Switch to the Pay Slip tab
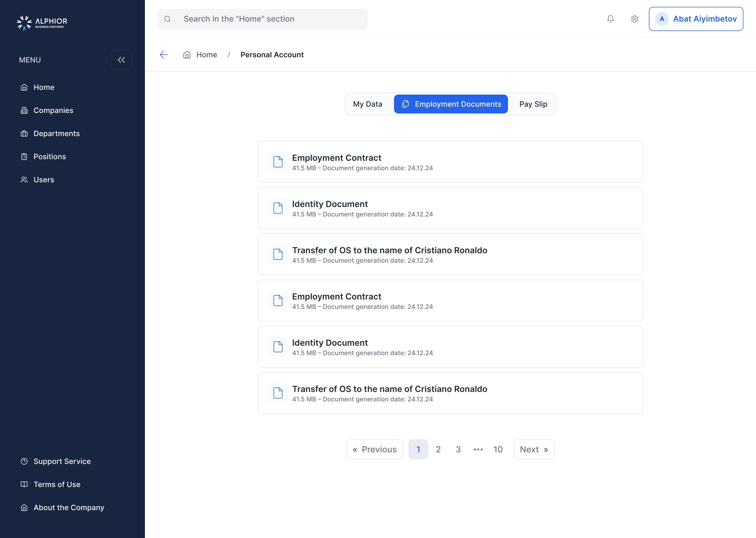The image size is (756, 538). point(533,104)
